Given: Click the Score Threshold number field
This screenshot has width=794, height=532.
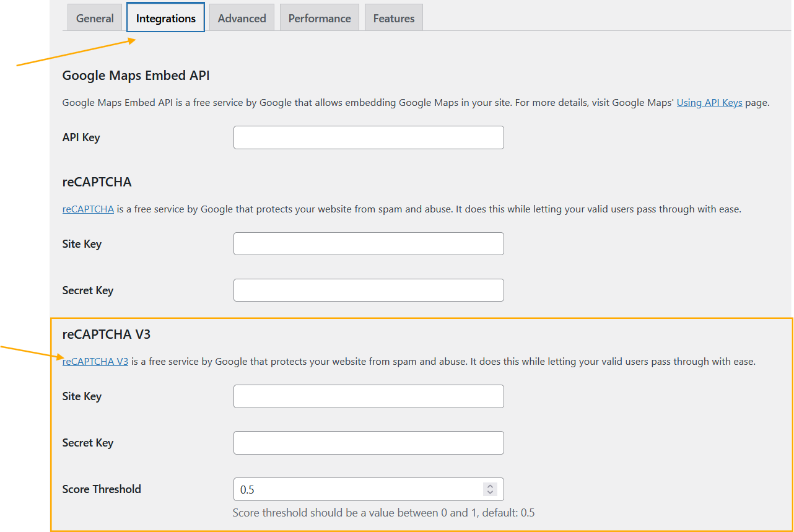Looking at the screenshot, I should (369, 489).
